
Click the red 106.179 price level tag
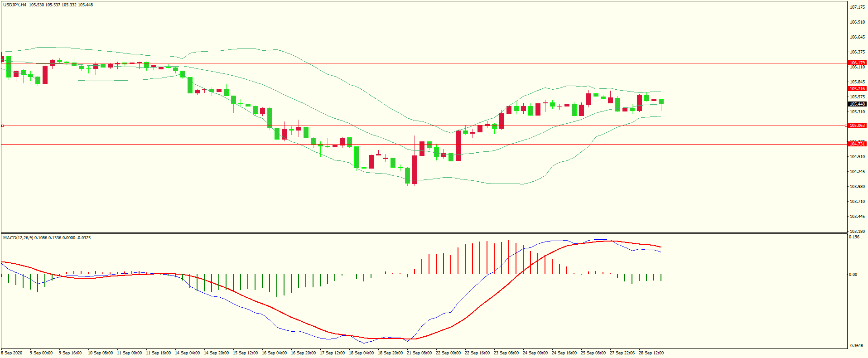tap(857, 63)
